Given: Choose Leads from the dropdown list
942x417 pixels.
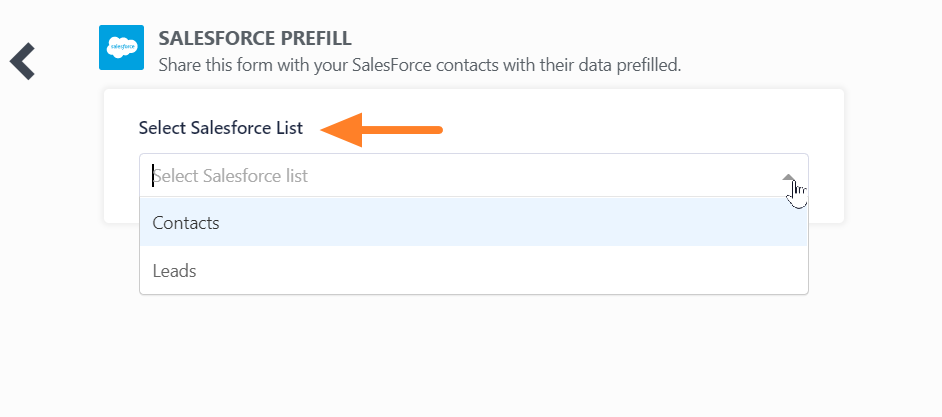Looking at the screenshot, I should coord(174,270).
